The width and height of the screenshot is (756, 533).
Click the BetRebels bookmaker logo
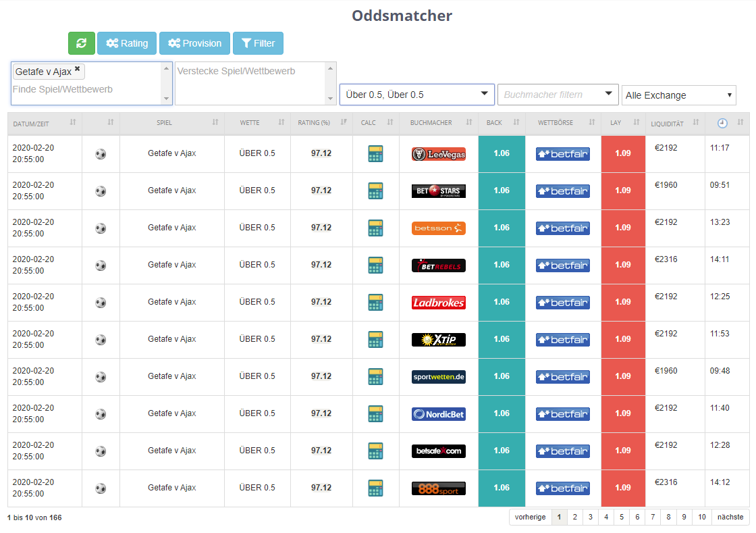pyautogui.click(x=439, y=265)
